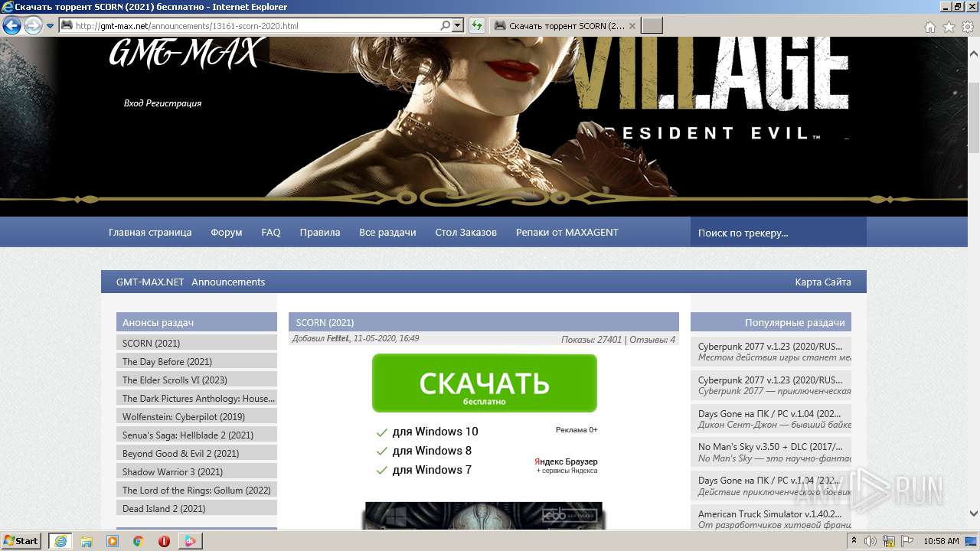Click Announcements breadcrumb link
This screenshot has height=551, width=980.
click(228, 282)
